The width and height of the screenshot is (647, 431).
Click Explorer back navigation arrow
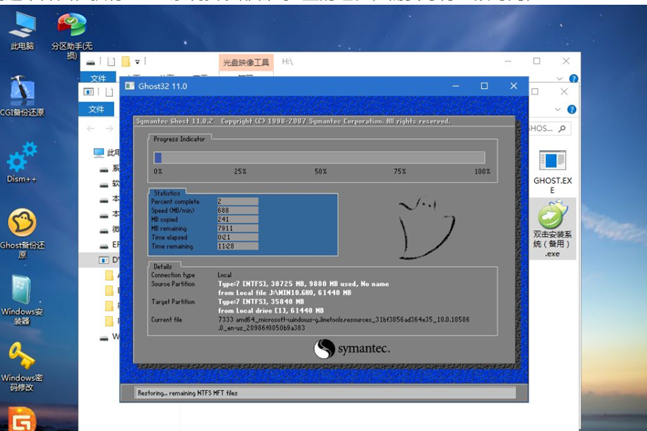[91, 129]
